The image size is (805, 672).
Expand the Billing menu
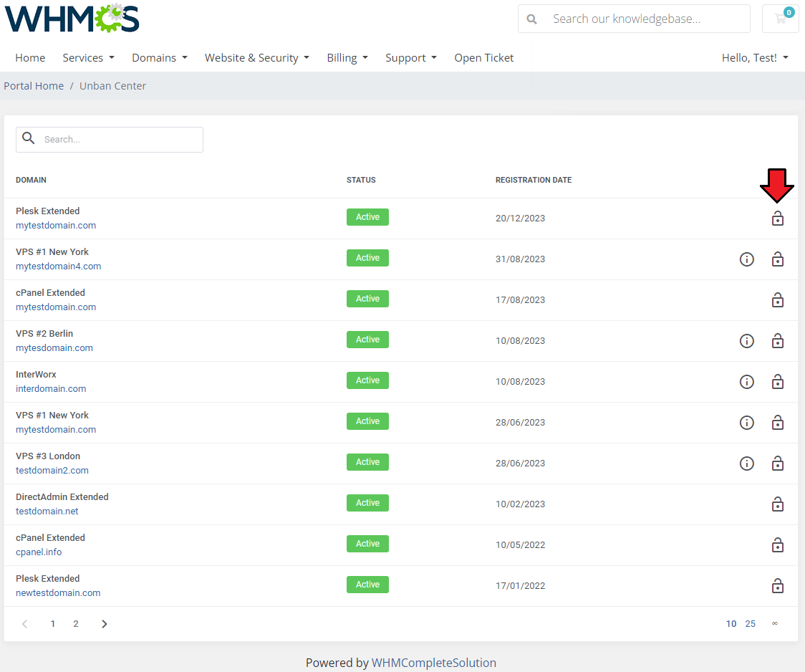pyautogui.click(x=347, y=57)
